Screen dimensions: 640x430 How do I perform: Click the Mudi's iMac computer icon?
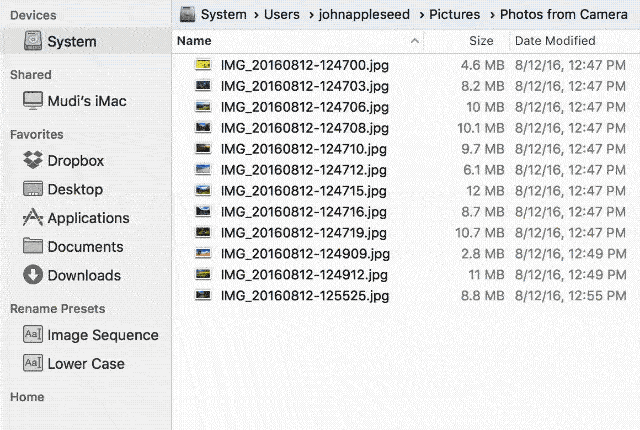click(x=33, y=101)
